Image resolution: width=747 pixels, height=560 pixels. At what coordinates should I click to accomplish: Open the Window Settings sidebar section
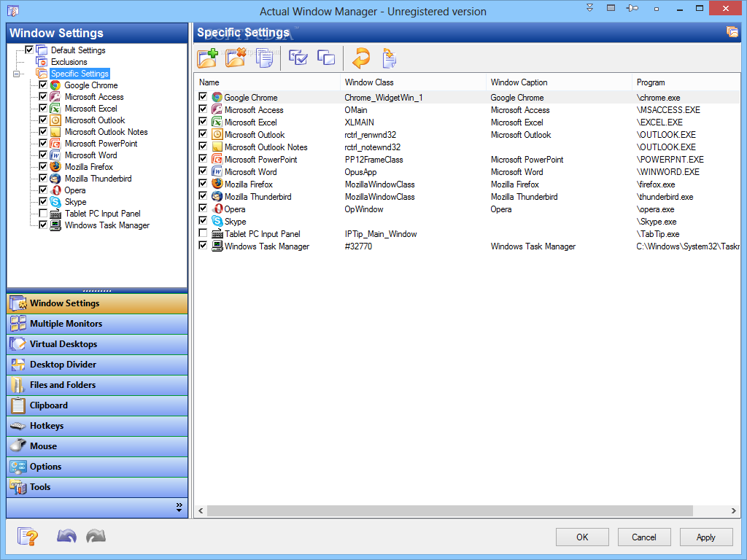pyautogui.click(x=97, y=303)
